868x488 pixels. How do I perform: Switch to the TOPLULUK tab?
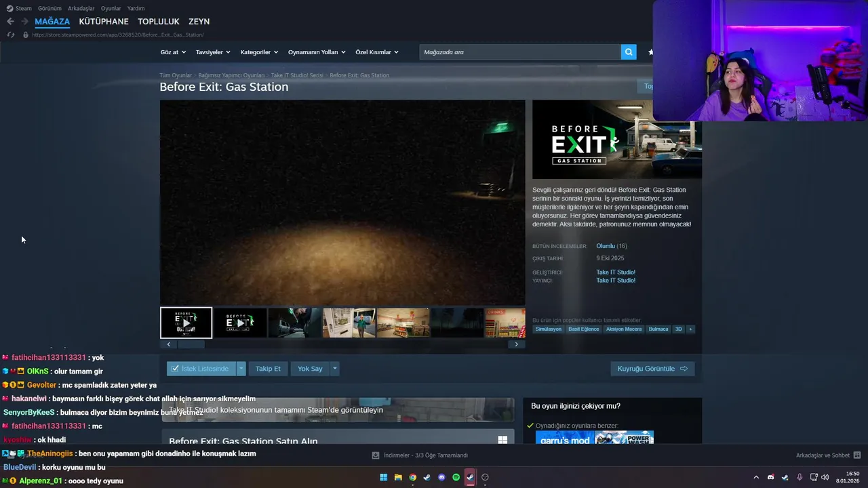coord(159,22)
